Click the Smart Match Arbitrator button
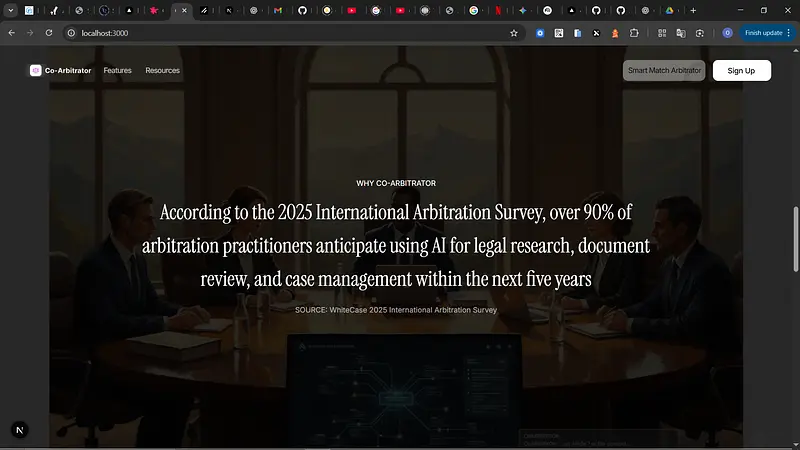 pos(663,71)
